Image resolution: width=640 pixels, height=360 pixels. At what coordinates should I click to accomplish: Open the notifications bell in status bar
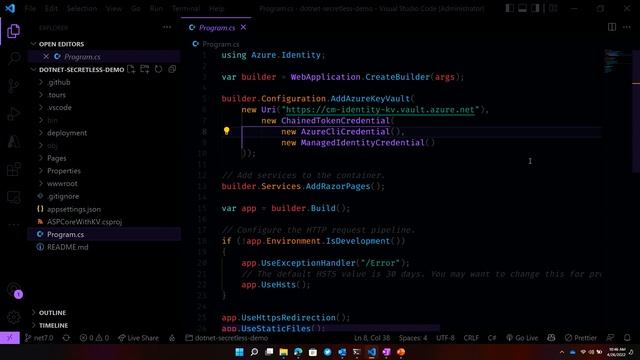[x=627, y=338]
